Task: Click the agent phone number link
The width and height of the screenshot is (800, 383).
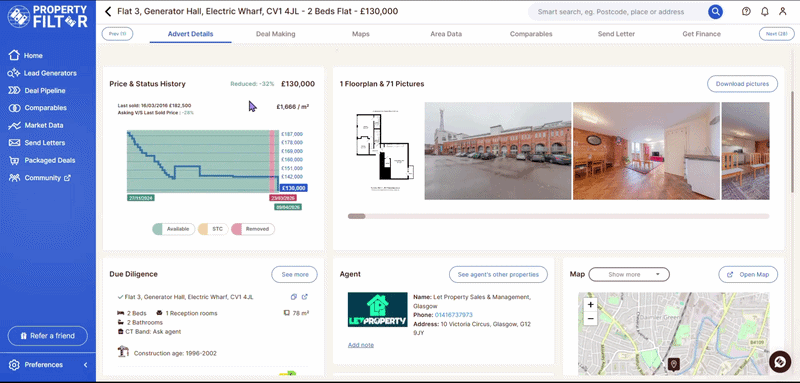Action: point(454,315)
